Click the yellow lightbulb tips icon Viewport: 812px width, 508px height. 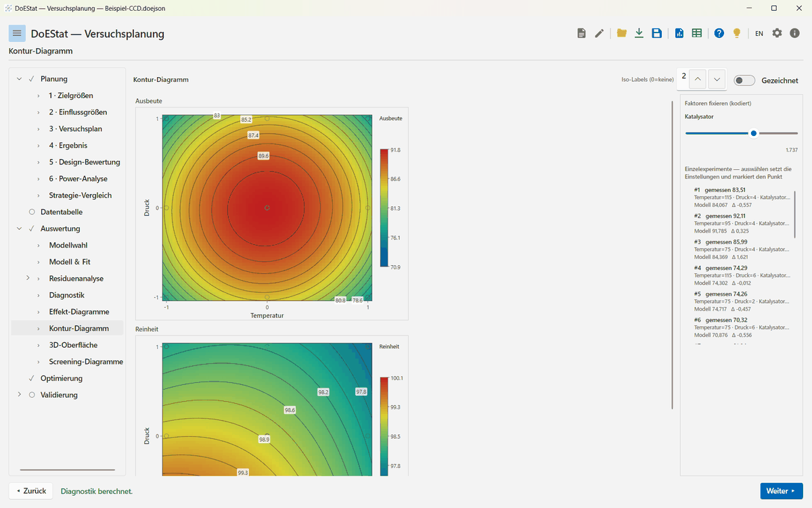[736, 33]
